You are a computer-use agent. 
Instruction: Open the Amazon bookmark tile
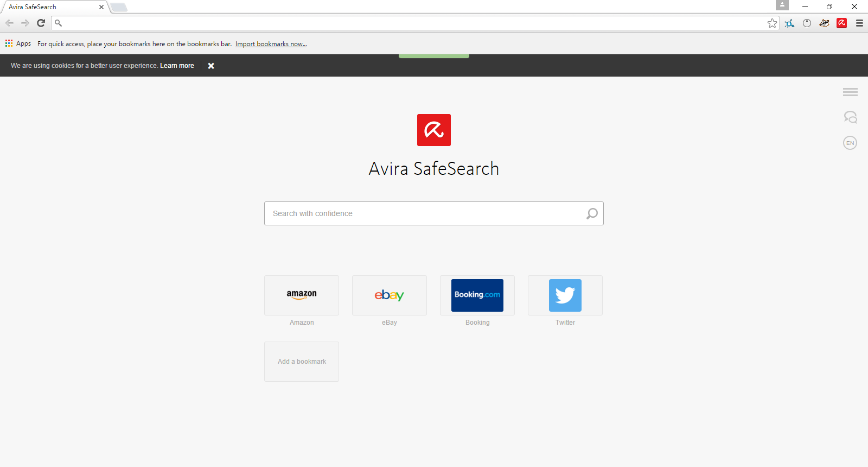(302, 295)
